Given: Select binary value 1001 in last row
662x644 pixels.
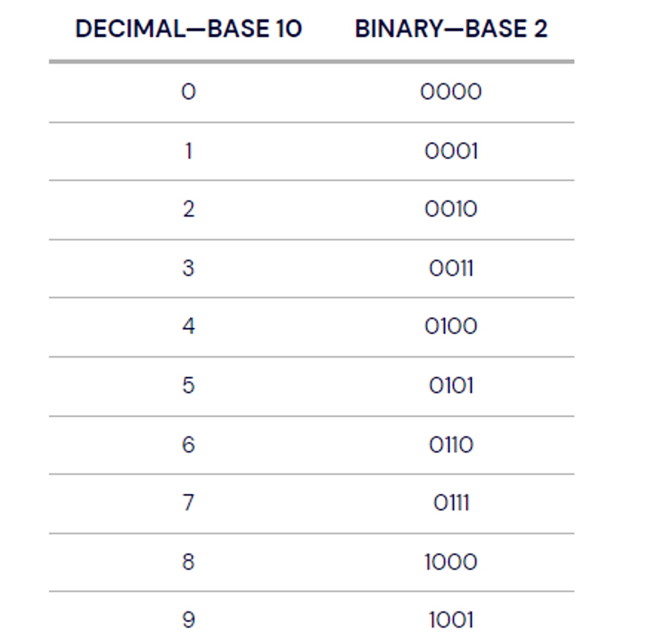Looking at the screenshot, I should click(x=451, y=620).
